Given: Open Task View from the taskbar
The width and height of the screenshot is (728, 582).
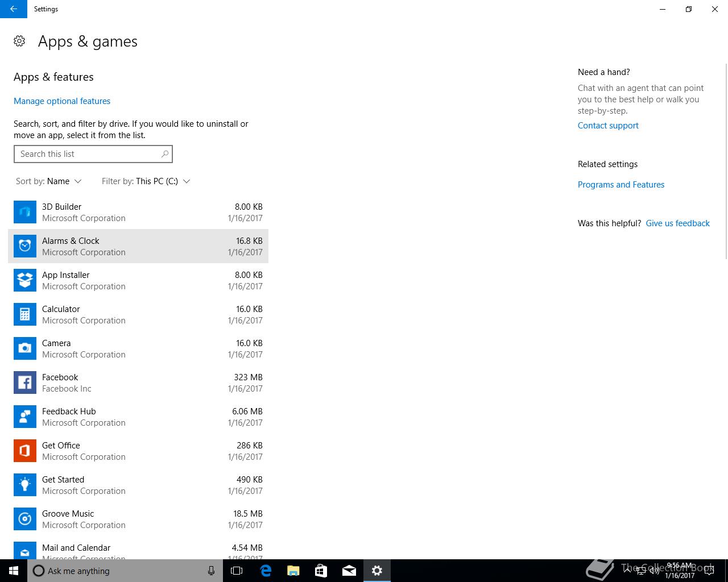Looking at the screenshot, I should click(x=237, y=571).
